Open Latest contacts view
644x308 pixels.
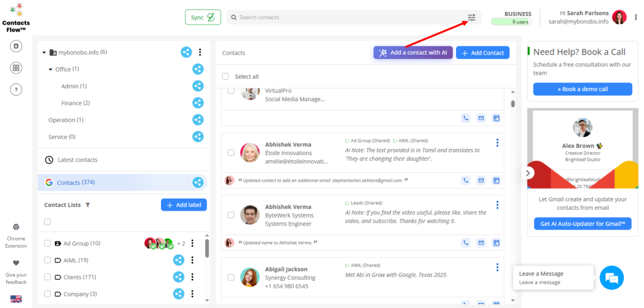coord(77,160)
